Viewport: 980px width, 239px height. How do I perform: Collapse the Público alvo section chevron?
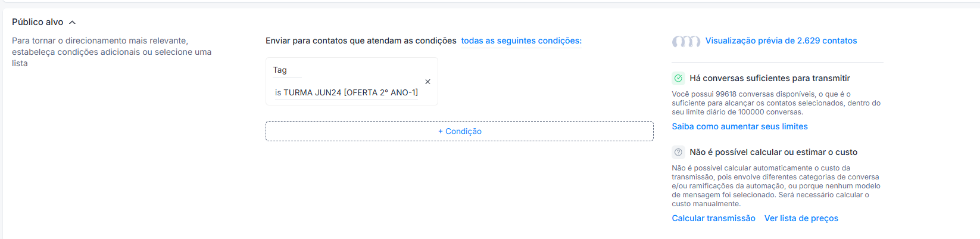[72, 23]
